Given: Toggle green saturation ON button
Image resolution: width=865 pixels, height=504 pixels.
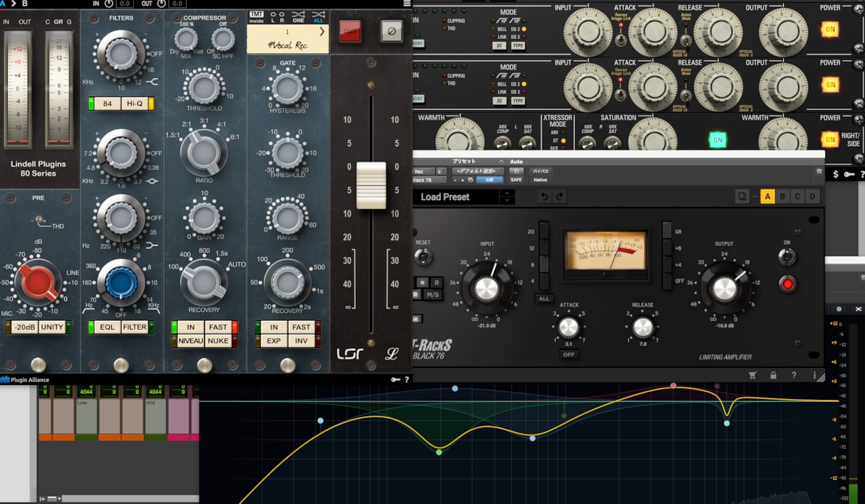Looking at the screenshot, I should (718, 140).
